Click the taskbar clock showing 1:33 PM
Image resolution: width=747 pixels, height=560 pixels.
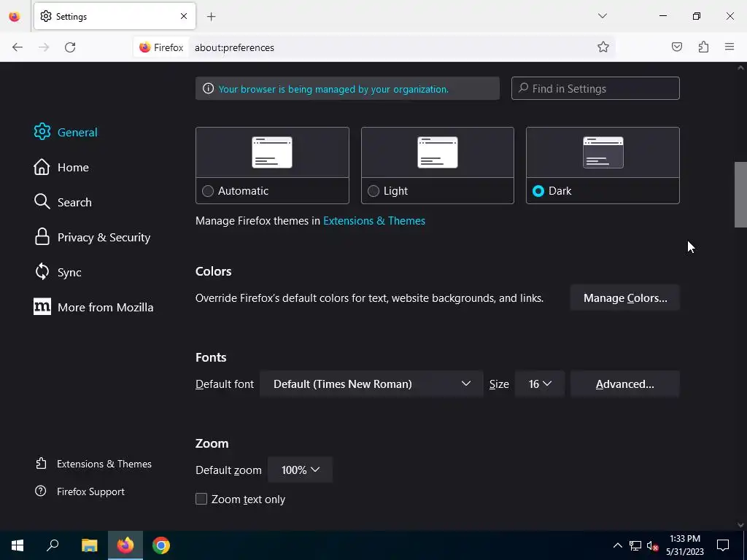(684, 545)
